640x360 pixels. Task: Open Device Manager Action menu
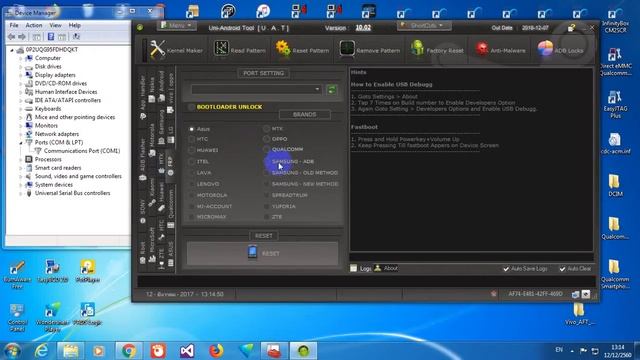click(x=34, y=25)
